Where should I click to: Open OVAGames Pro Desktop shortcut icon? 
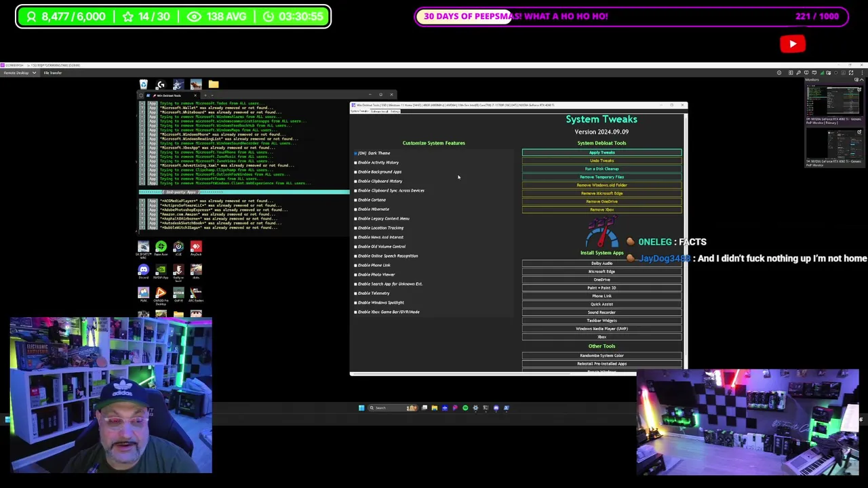(x=161, y=296)
